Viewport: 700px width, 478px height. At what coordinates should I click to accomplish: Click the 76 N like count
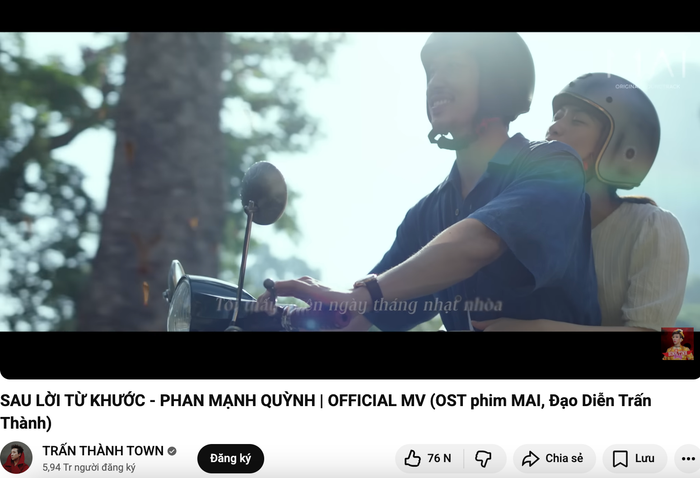(439, 458)
